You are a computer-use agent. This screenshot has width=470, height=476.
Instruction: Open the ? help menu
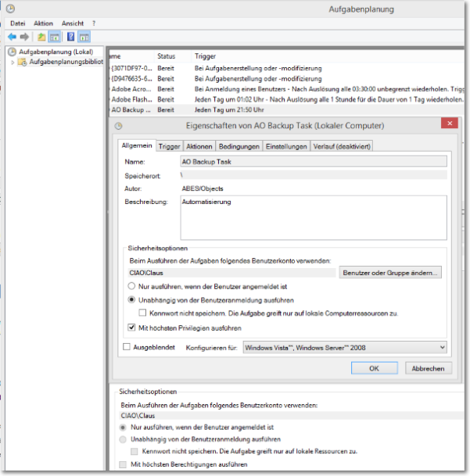[94, 23]
